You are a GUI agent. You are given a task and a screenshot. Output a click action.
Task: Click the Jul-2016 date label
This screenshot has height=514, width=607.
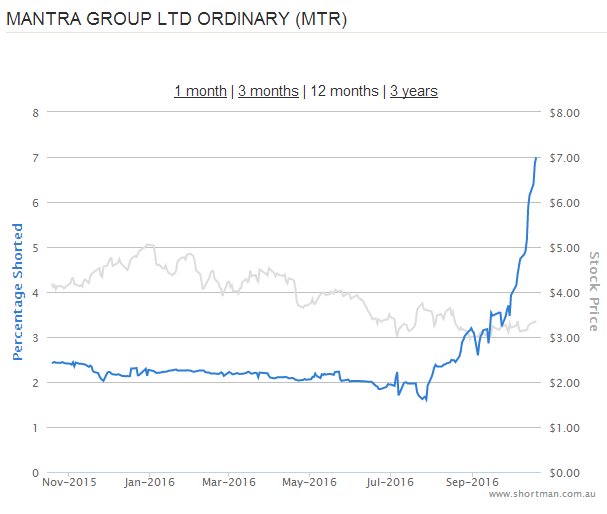click(x=390, y=482)
